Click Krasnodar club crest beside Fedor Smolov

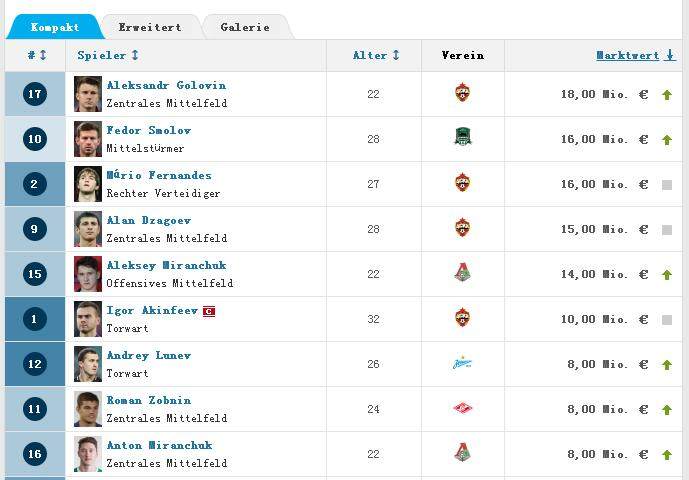click(x=462, y=139)
